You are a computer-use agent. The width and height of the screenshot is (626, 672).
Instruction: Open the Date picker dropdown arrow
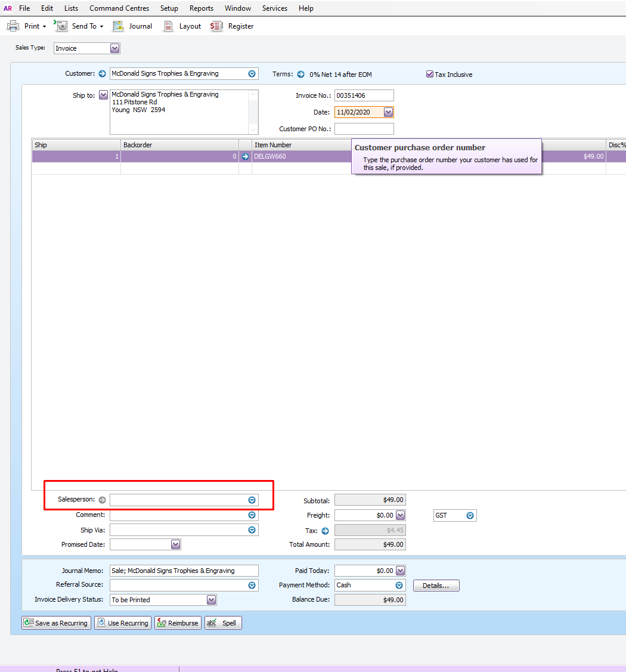point(388,112)
